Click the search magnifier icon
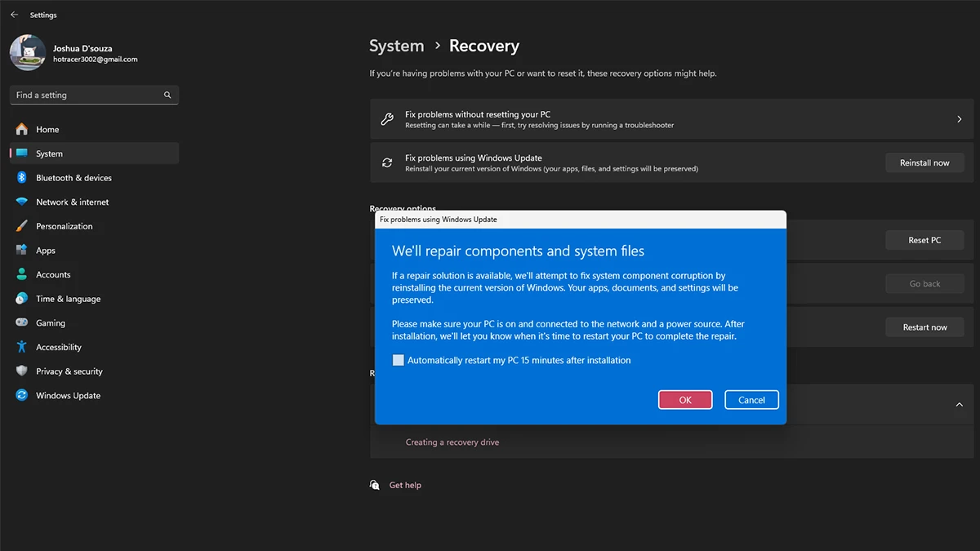The height and width of the screenshot is (551, 980). click(167, 95)
